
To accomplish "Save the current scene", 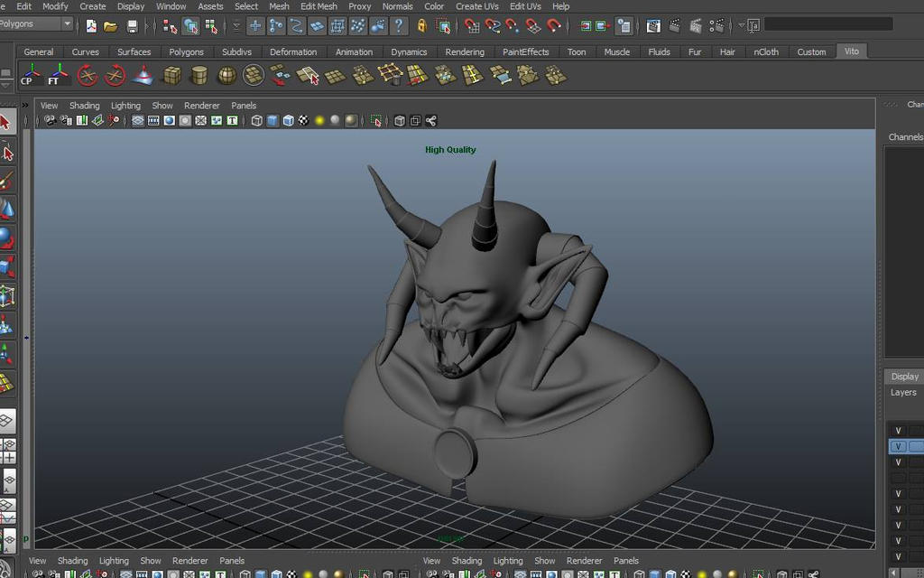I will (x=131, y=26).
